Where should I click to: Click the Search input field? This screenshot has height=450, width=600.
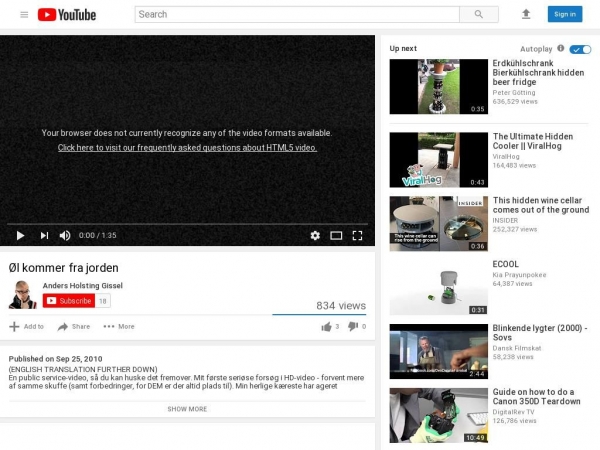[297, 14]
